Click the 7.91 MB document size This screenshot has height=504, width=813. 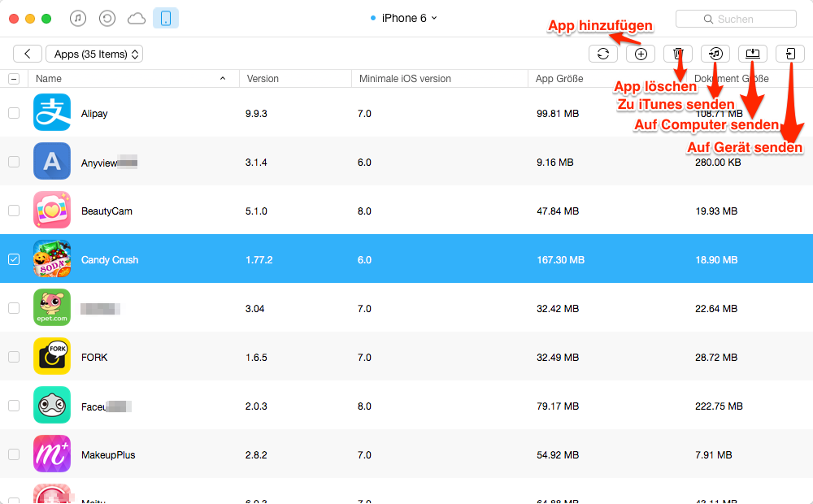coord(714,454)
